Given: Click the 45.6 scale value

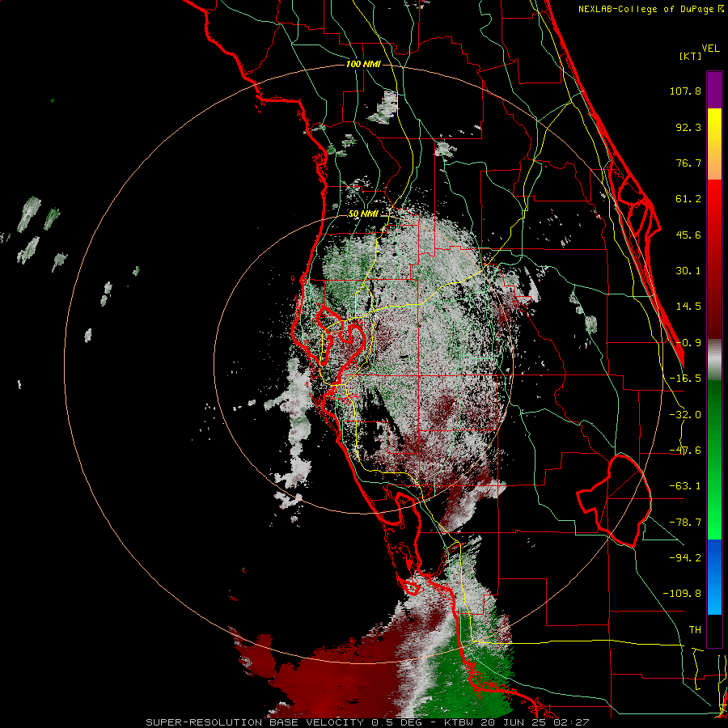Looking at the screenshot, I should pos(688,235).
